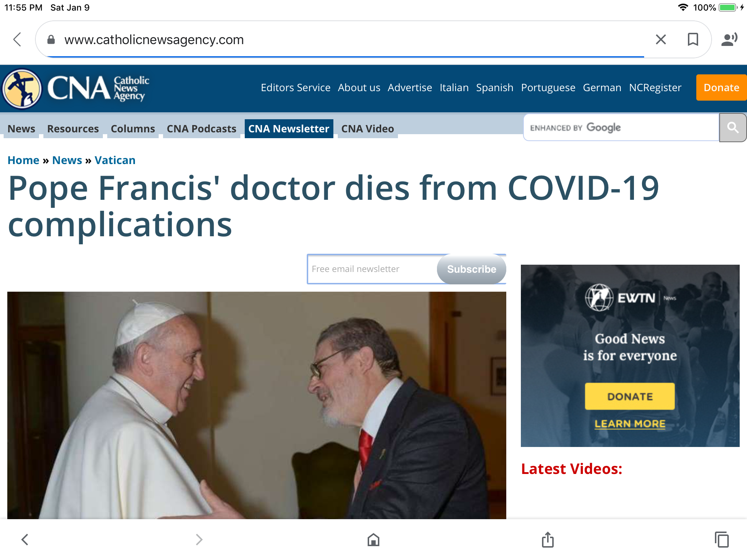Click the search magnifier button
The width and height of the screenshot is (747, 560).
click(x=732, y=128)
